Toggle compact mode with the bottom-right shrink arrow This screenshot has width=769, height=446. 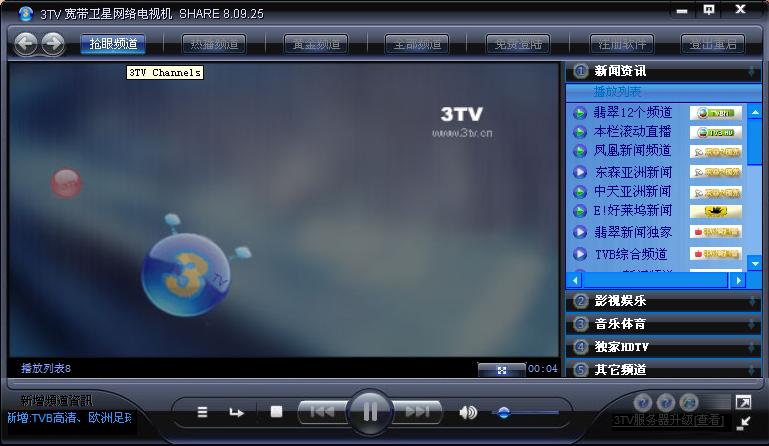[x=743, y=423]
